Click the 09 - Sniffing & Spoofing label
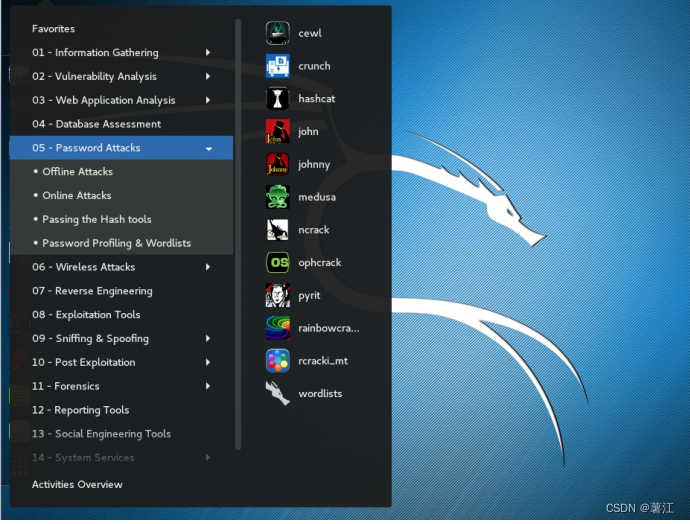 (x=90, y=339)
